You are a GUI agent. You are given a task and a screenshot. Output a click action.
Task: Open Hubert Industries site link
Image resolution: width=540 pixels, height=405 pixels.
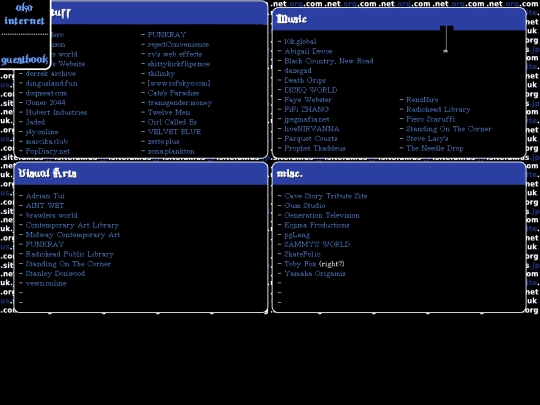[56, 112]
